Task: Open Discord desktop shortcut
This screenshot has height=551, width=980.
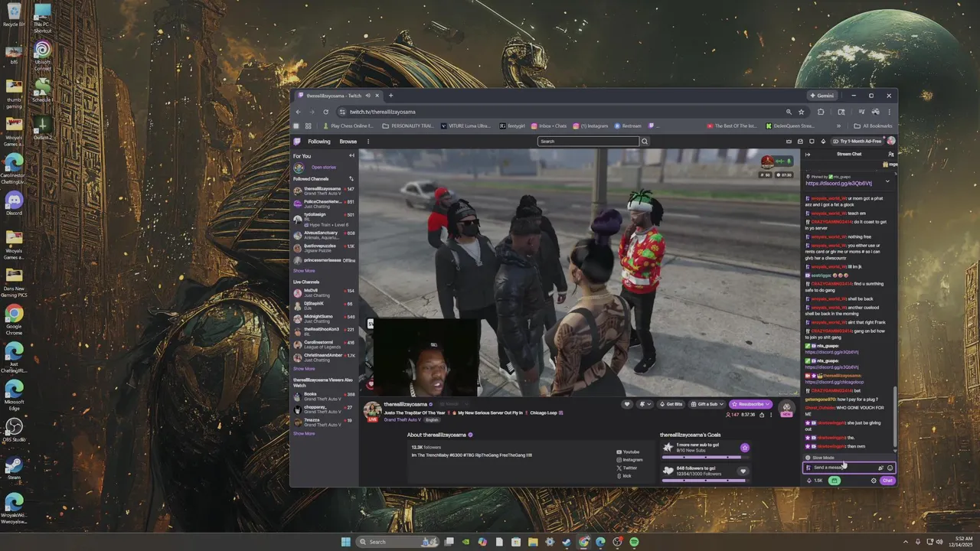Action: click(x=14, y=203)
